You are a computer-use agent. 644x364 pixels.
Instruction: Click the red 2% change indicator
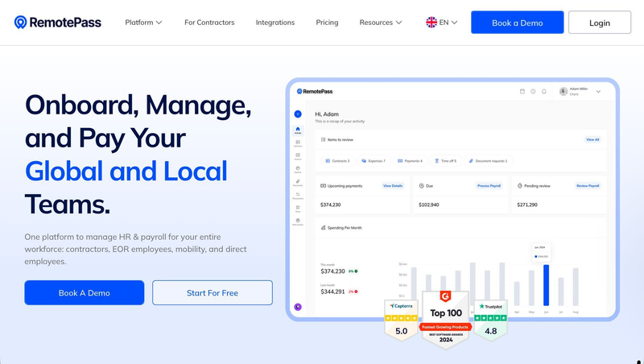[x=353, y=292]
